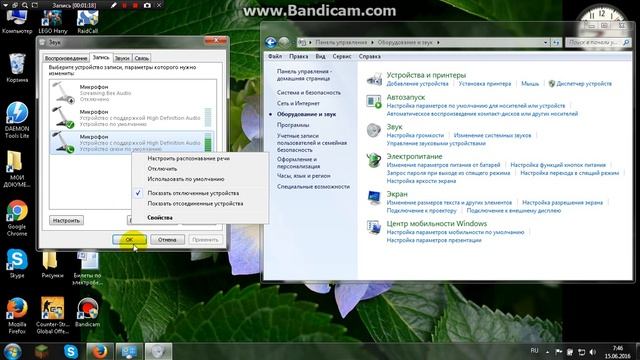Open Skype from the taskbar
Screen dimensions: 640x360
pyautogui.click(x=71, y=351)
